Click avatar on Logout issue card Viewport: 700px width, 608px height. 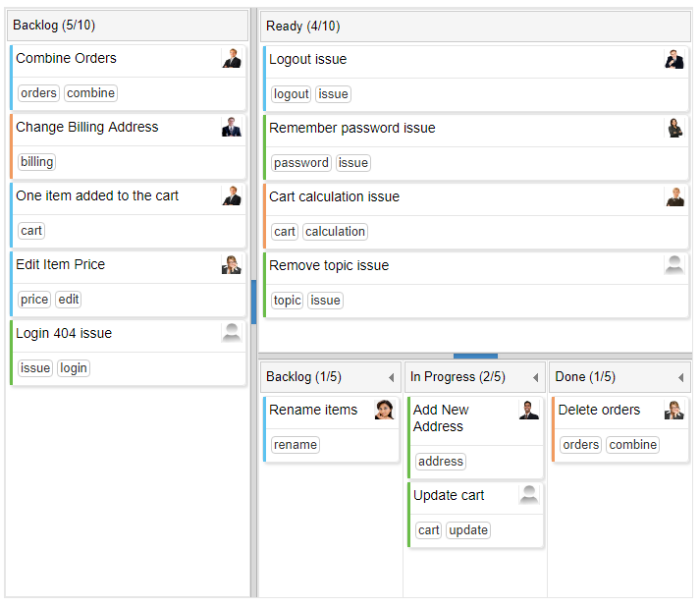pos(674,60)
